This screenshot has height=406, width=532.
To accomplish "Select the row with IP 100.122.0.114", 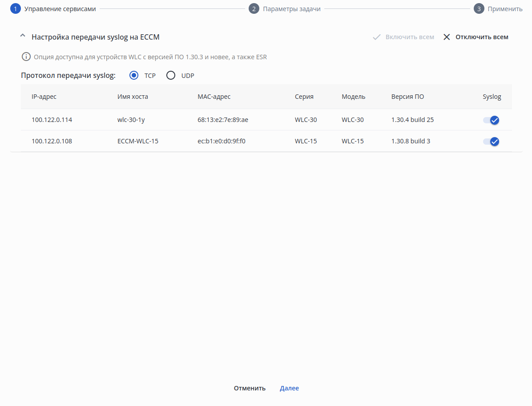I will tap(52, 120).
